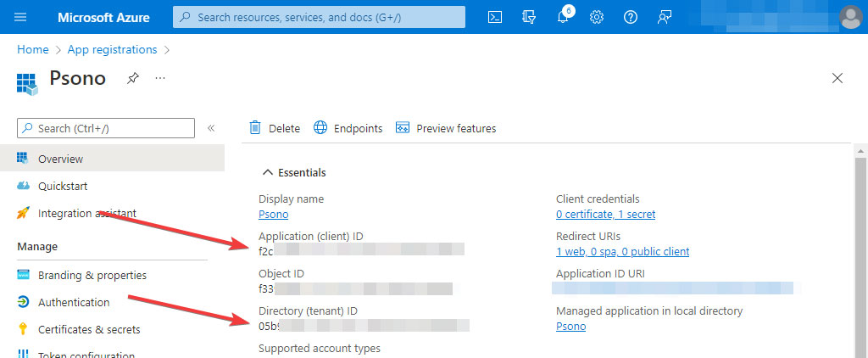Go to App registrations breadcrumb
The image size is (868, 358).
[x=113, y=49]
